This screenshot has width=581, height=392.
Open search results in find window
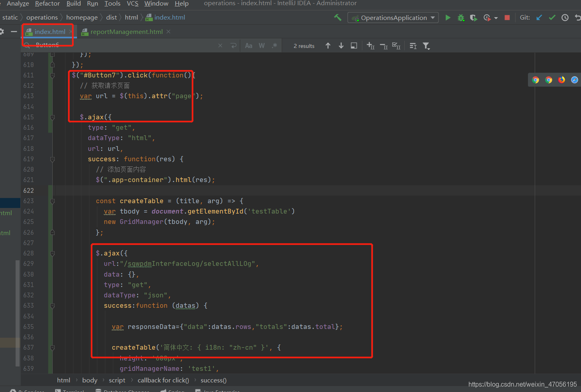pyautogui.click(x=354, y=46)
